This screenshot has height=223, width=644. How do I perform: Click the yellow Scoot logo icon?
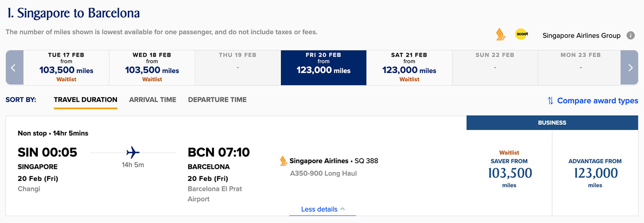pos(521,34)
